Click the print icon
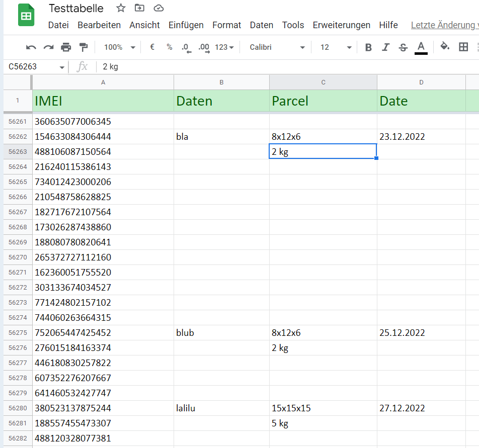Image resolution: width=479 pixels, height=448 pixels. pos(66,47)
